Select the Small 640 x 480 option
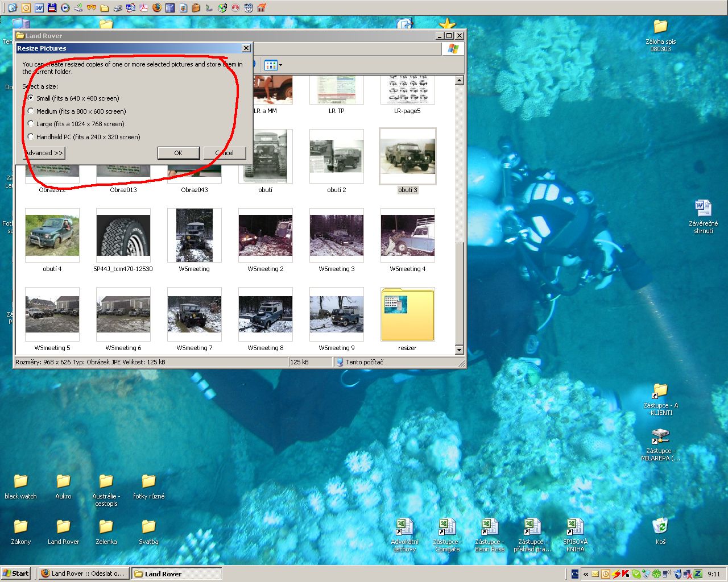 tap(31, 98)
